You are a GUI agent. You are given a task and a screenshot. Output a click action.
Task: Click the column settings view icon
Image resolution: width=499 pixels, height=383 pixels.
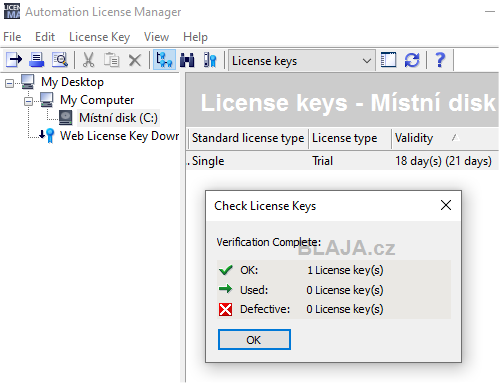click(x=388, y=60)
